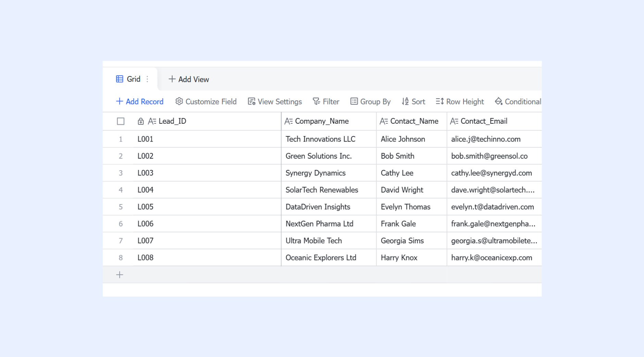Viewport: 644px width, 357px height.
Task: Tick the select-all checkbox in the header
Action: tap(121, 121)
